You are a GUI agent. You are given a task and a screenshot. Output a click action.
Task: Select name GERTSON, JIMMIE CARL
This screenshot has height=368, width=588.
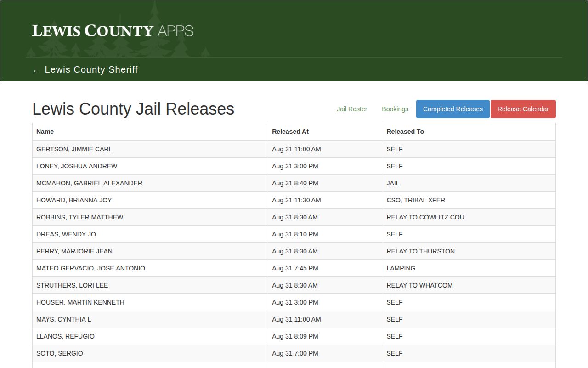pyautogui.click(x=74, y=149)
